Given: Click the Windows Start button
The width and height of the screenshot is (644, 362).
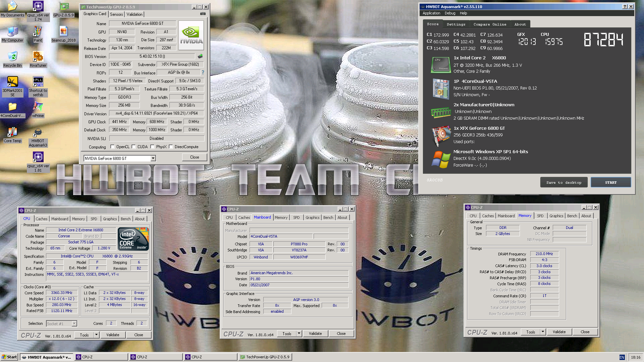Looking at the screenshot, I should click(9, 357).
